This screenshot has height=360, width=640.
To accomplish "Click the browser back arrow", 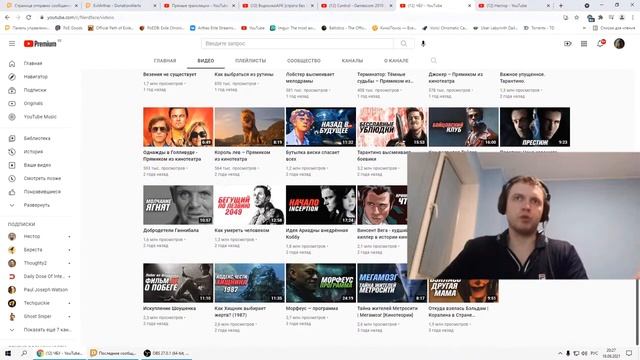I will click(x=7, y=18).
